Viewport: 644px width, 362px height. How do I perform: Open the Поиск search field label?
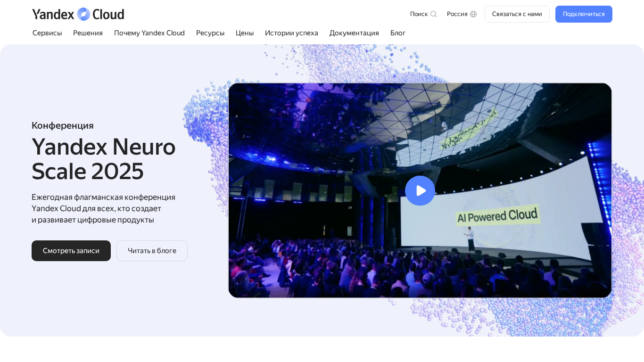click(x=419, y=14)
